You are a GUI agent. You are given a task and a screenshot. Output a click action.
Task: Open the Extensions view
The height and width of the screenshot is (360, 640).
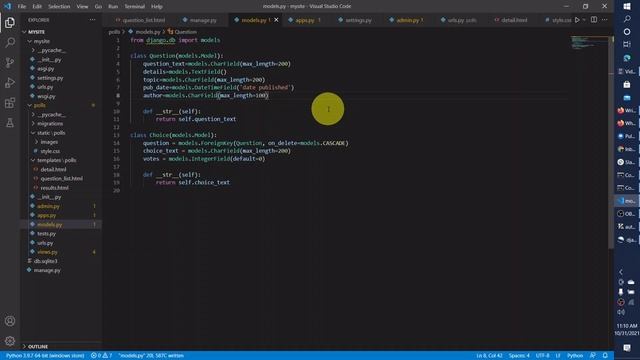tap(10, 102)
